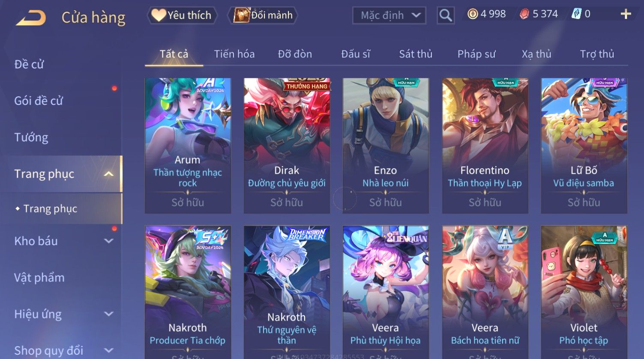The height and width of the screenshot is (359, 644).
Task: Open the Mặc định sort dropdown
Action: tap(389, 15)
